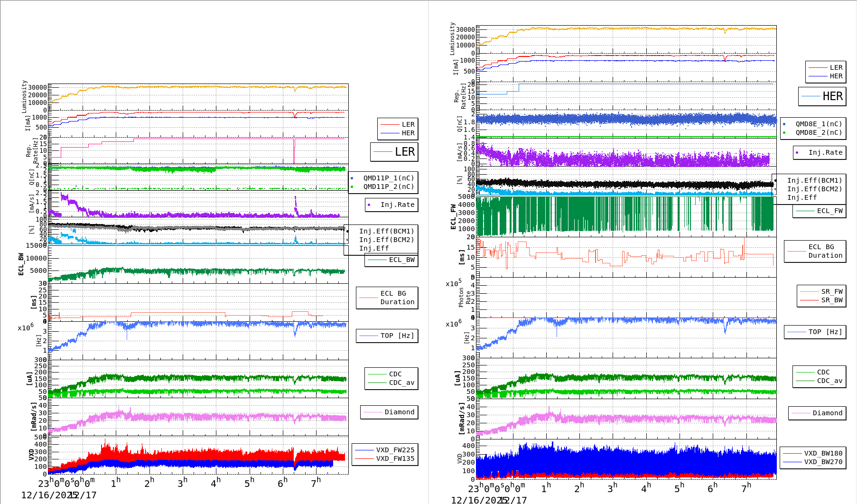
Task: Select the green ECL_FW legend line icon
Action: pos(805,211)
